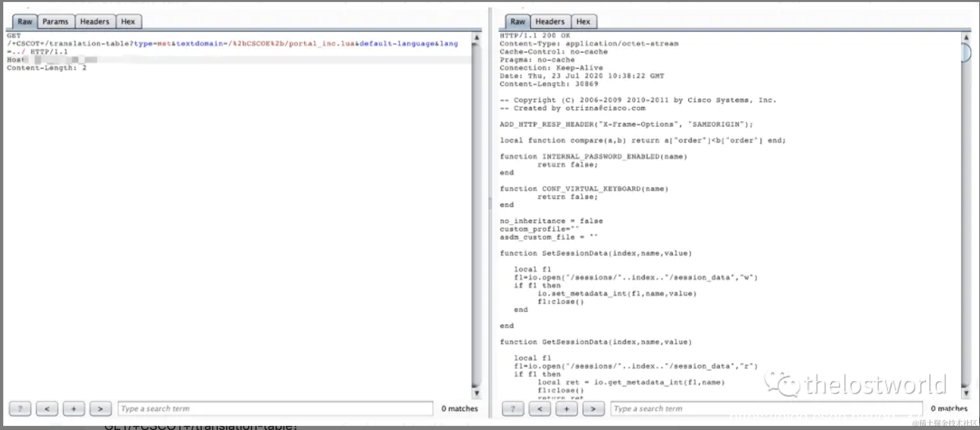980x430 pixels.
Task: Click response '0 matches' label
Action: (949, 408)
